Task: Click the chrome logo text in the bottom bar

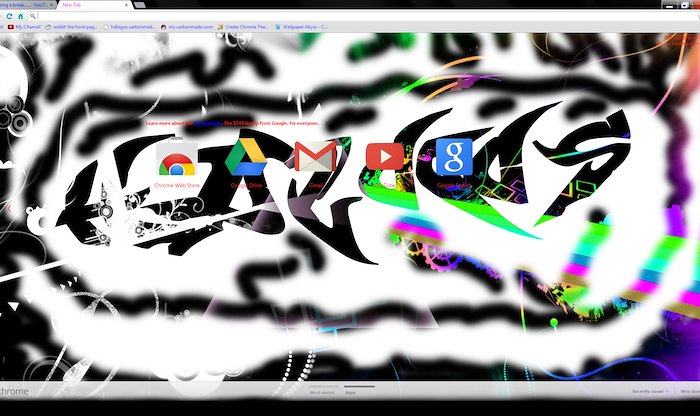Action: point(13,391)
